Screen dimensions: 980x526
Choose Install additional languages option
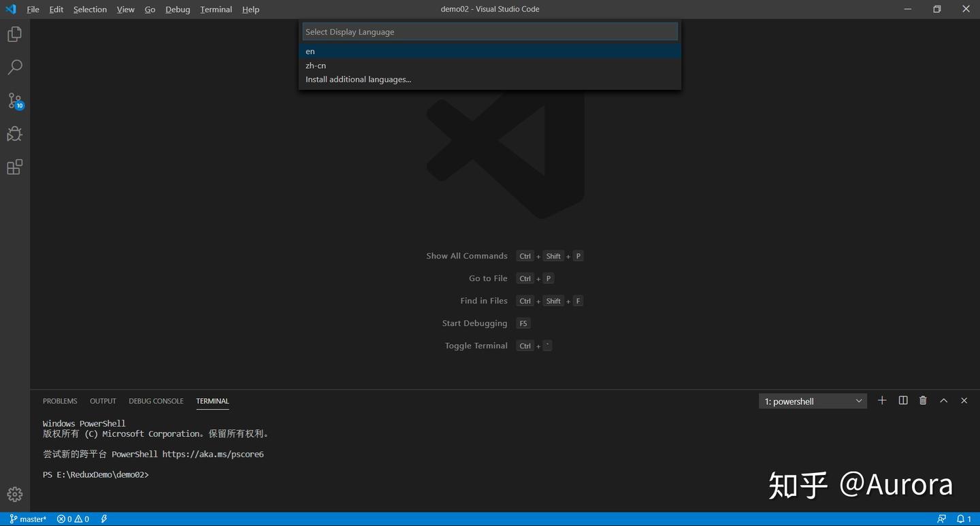pyautogui.click(x=358, y=79)
